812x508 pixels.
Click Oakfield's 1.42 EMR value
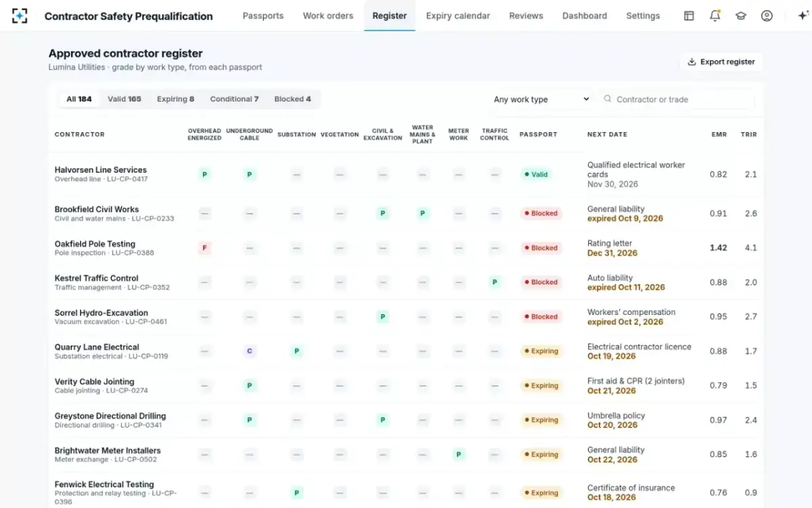pos(719,248)
